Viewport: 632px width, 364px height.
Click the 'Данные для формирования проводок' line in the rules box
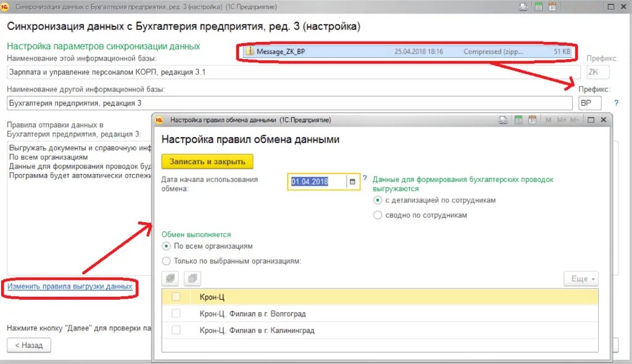tap(80, 166)
